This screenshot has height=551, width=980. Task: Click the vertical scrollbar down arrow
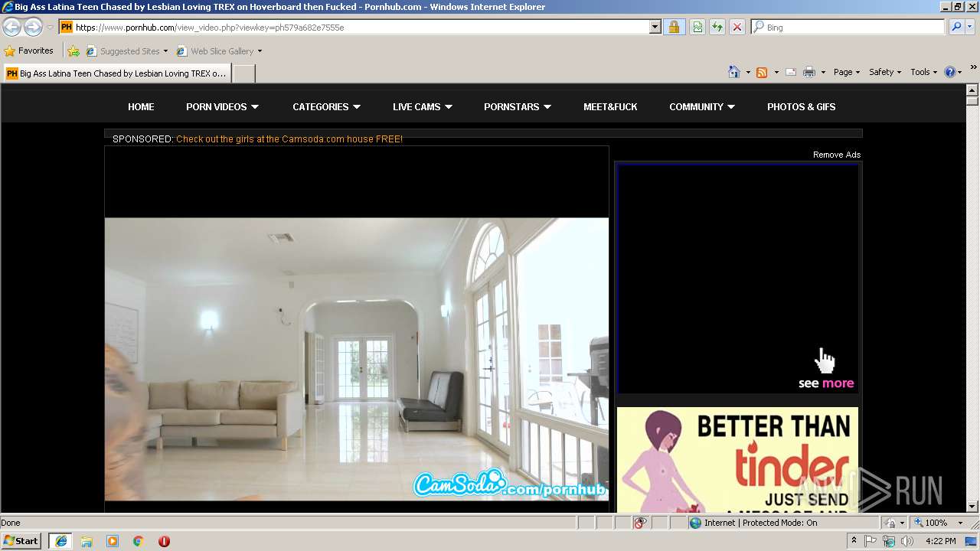coord(972,507)
